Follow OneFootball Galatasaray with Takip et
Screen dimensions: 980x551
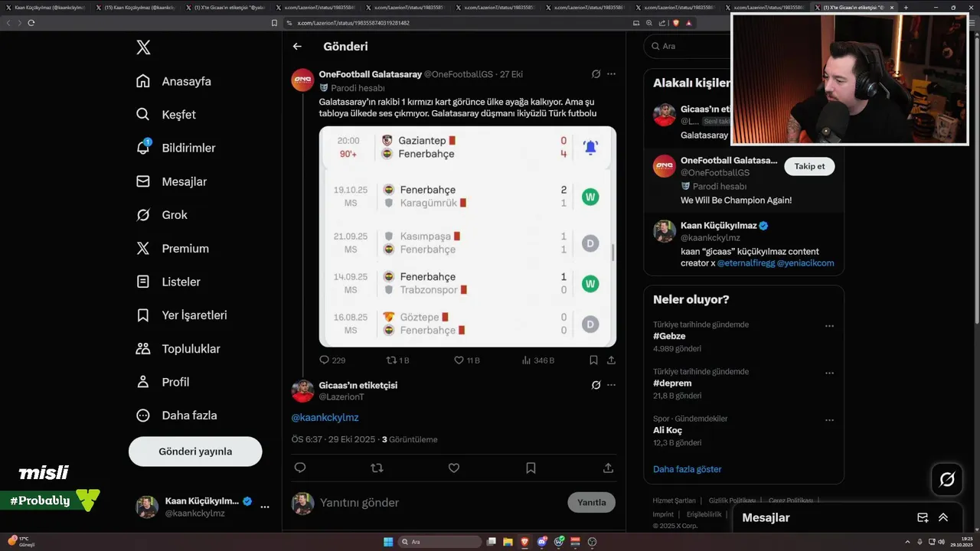(809, 166)
